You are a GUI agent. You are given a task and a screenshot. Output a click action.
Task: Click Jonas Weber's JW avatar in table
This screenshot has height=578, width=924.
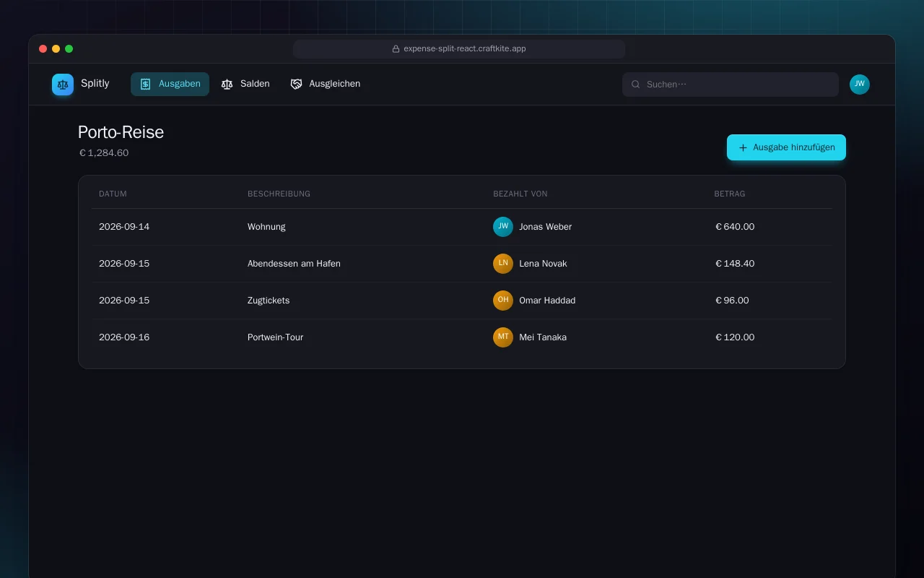click(503, 227)
